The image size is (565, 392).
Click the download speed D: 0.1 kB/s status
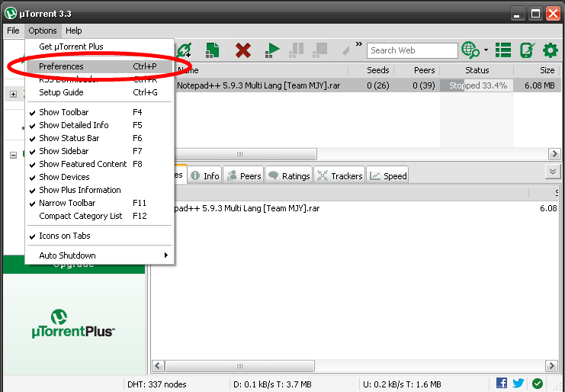[x=272, y=384]
